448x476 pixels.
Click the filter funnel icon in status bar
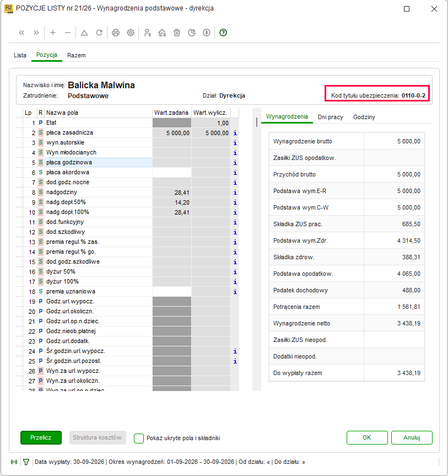26,462
